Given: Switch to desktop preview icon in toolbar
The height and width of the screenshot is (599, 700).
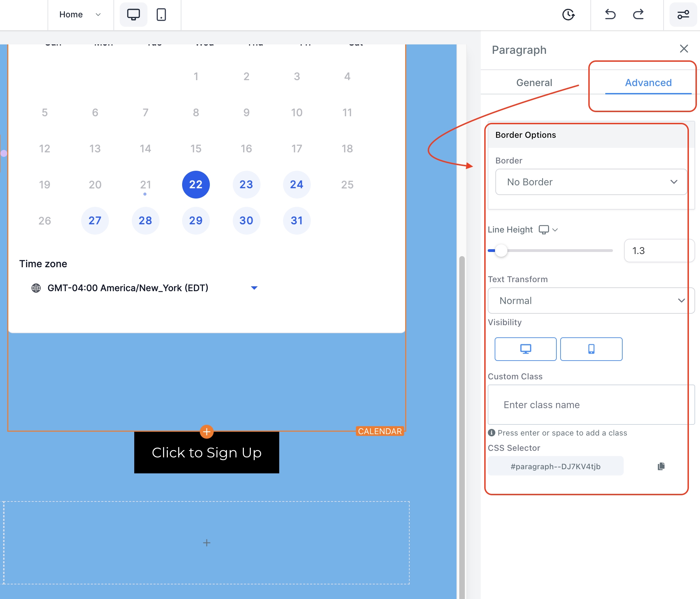Looking at the screenshot, I should [x=133, y=15].
